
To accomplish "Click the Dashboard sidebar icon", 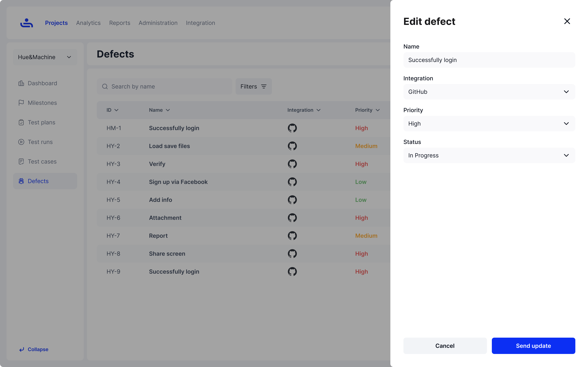I will [21, 83].
